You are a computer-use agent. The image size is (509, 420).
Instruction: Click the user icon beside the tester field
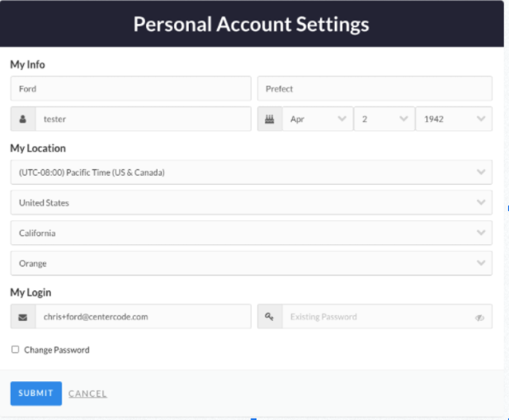pos(22,119)
